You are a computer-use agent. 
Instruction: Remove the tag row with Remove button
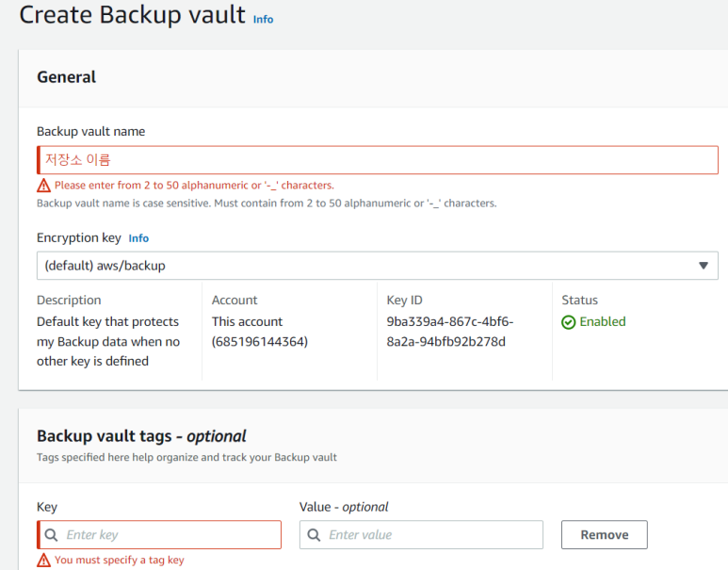tap(604, 535)
